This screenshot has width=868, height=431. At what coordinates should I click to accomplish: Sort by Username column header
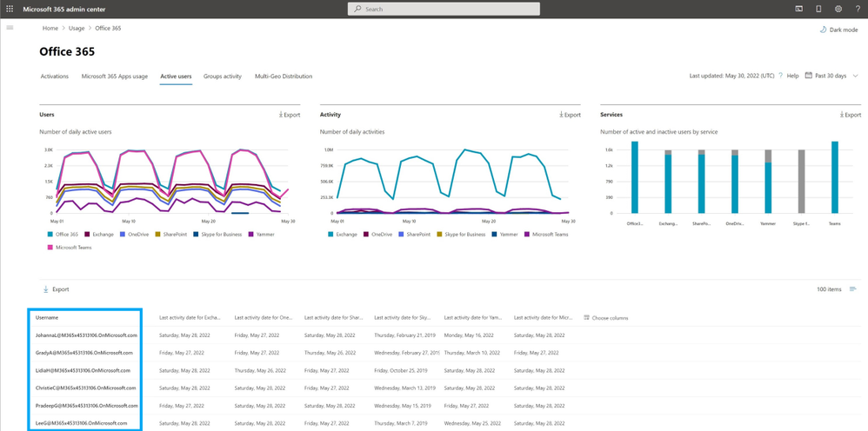coord(47,317)
